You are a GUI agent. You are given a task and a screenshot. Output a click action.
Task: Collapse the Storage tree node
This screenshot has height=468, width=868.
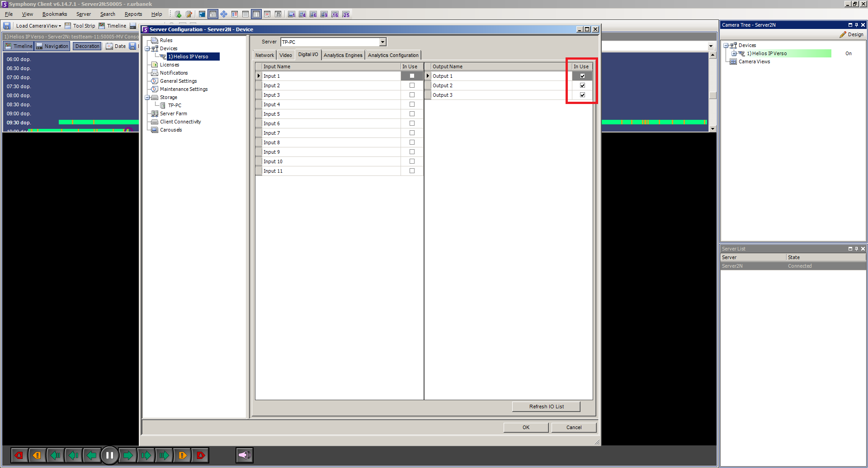coord(147,98)
